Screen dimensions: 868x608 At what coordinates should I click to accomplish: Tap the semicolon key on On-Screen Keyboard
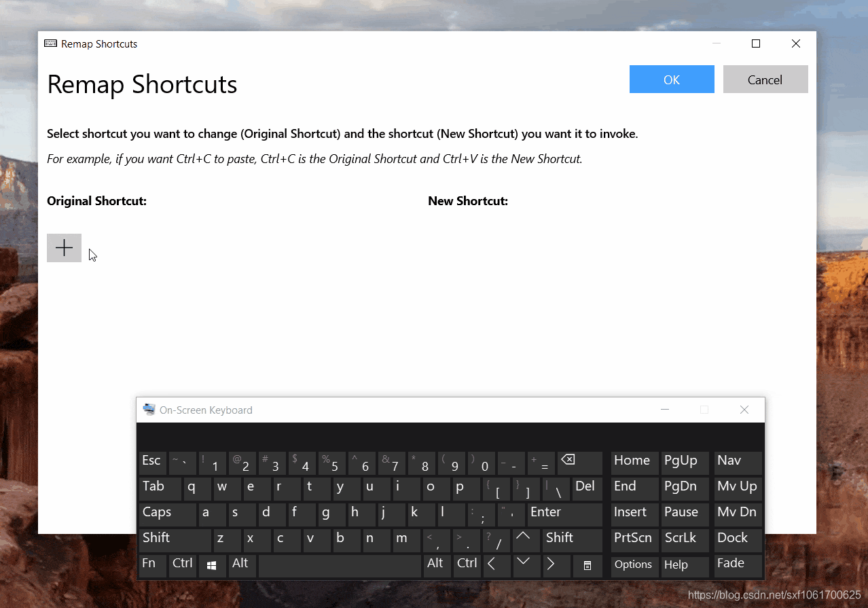482,514
